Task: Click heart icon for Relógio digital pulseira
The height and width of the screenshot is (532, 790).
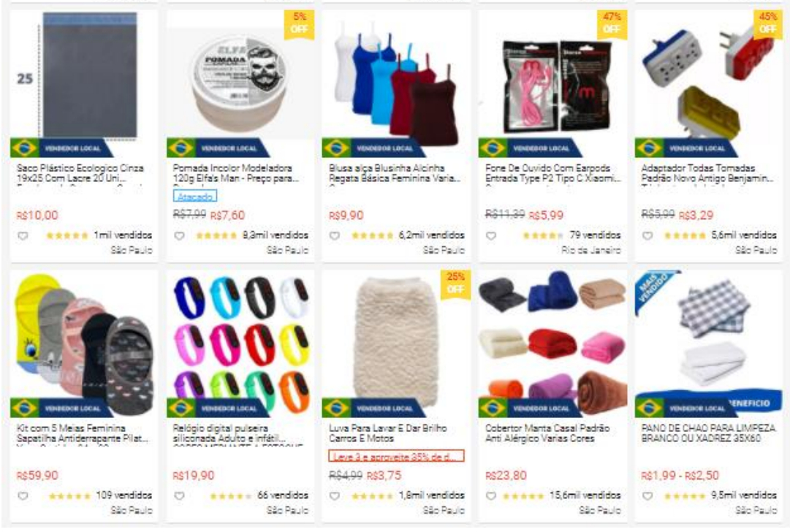Action: coord(179,495)
